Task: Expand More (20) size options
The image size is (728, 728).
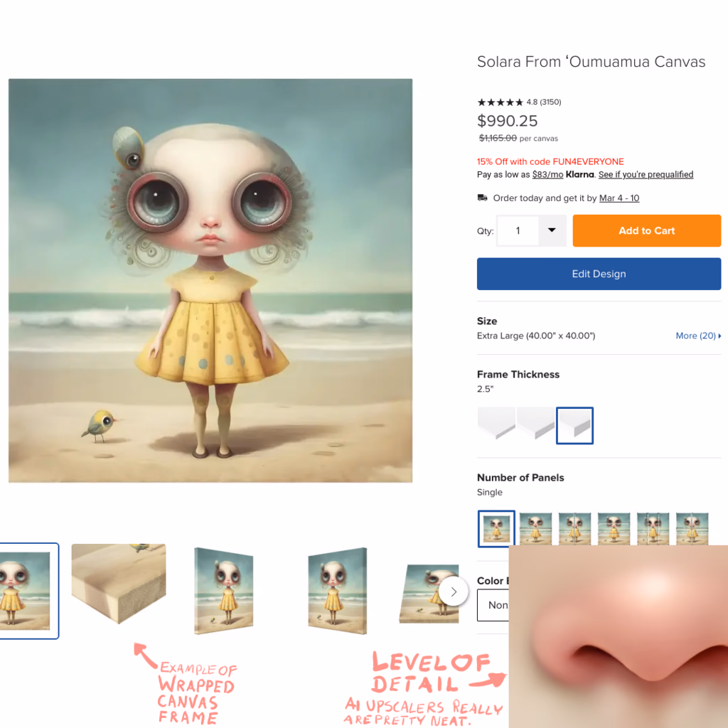Action: pos(698,336)
